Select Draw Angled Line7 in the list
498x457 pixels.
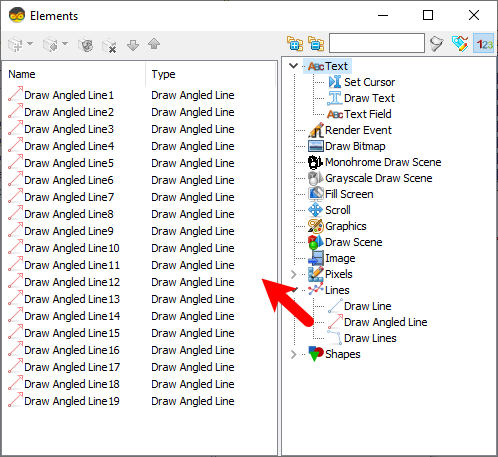point(69,197)
